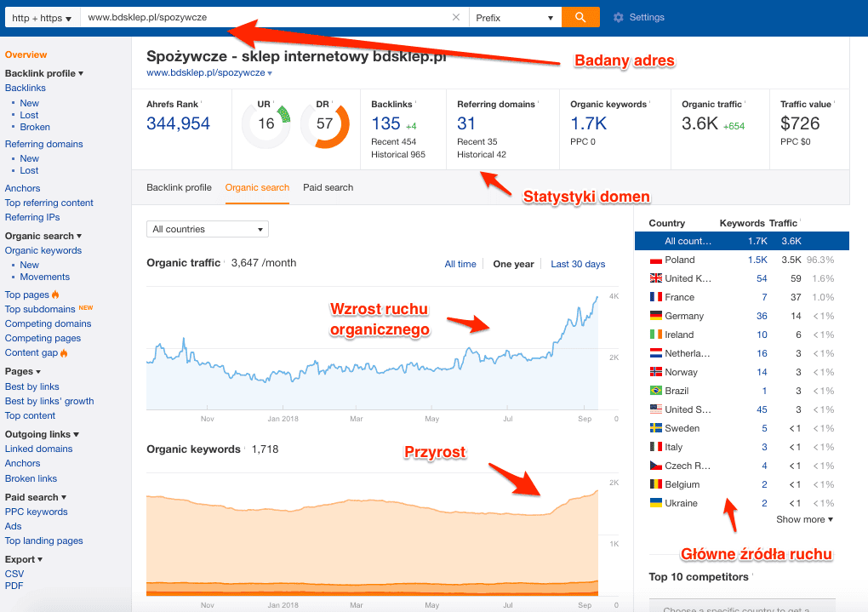Open the All countries dropdown
The image size is (868, 612).
208,229
